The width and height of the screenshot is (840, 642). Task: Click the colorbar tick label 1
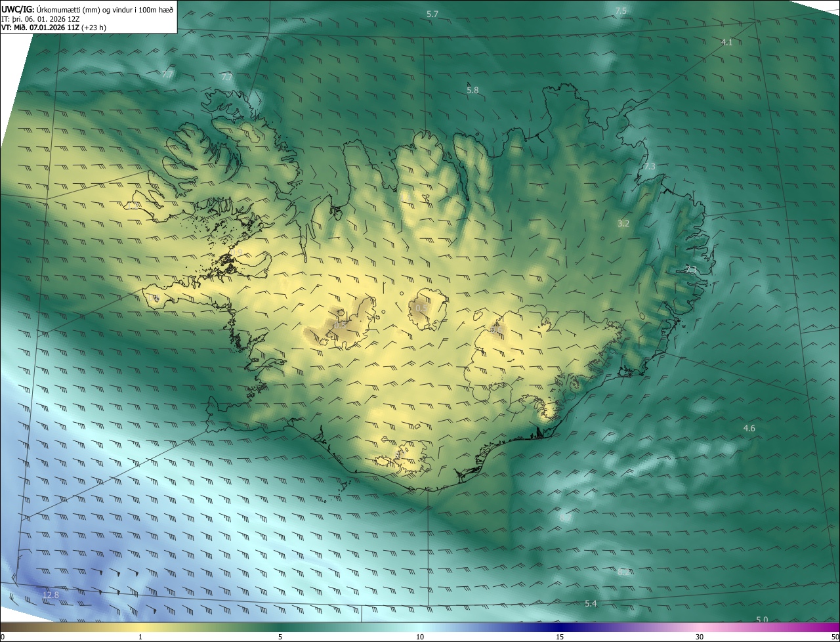[x=140, y=637]
